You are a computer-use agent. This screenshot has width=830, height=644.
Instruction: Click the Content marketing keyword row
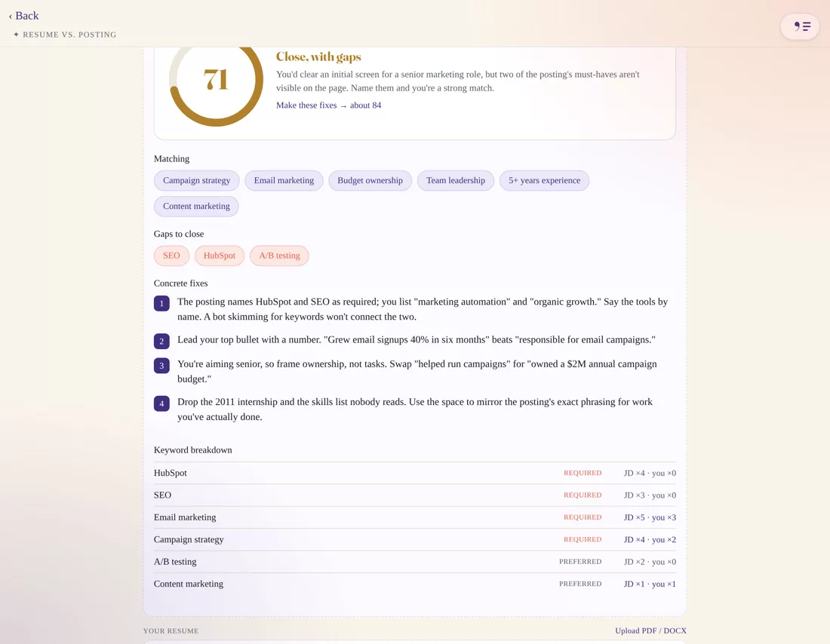point(414,584)
